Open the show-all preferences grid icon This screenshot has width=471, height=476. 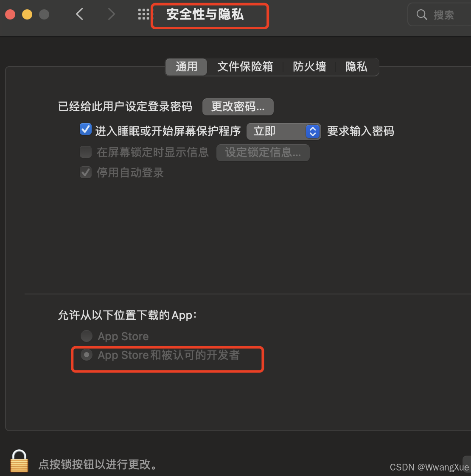(x=144, y=14)
